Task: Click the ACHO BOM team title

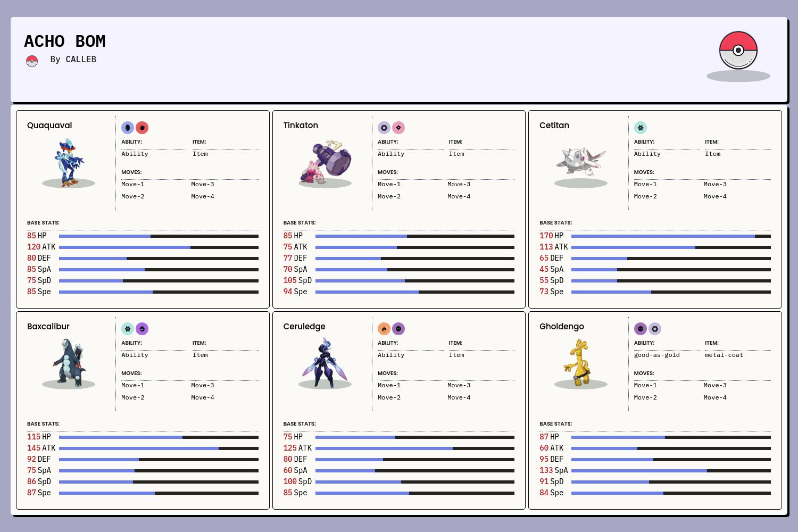Action: (65, 41)
